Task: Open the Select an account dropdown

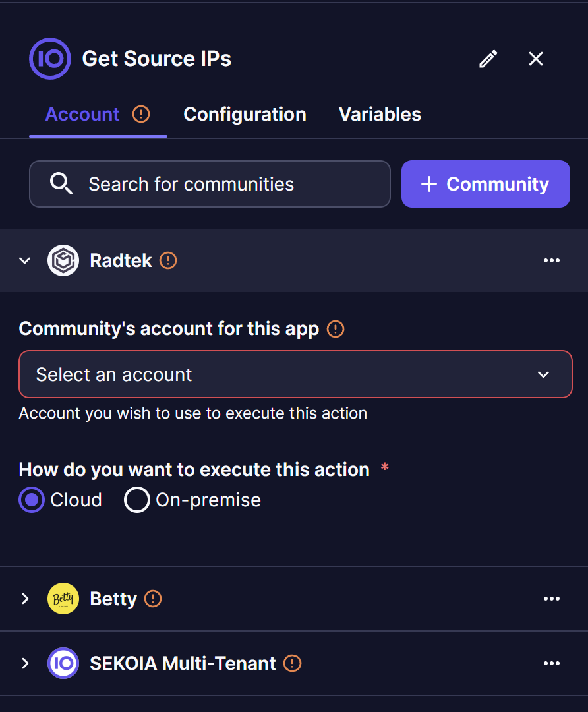Action: point(295,374)
